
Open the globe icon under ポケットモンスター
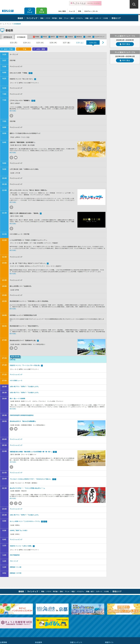(x=11, y=207)
